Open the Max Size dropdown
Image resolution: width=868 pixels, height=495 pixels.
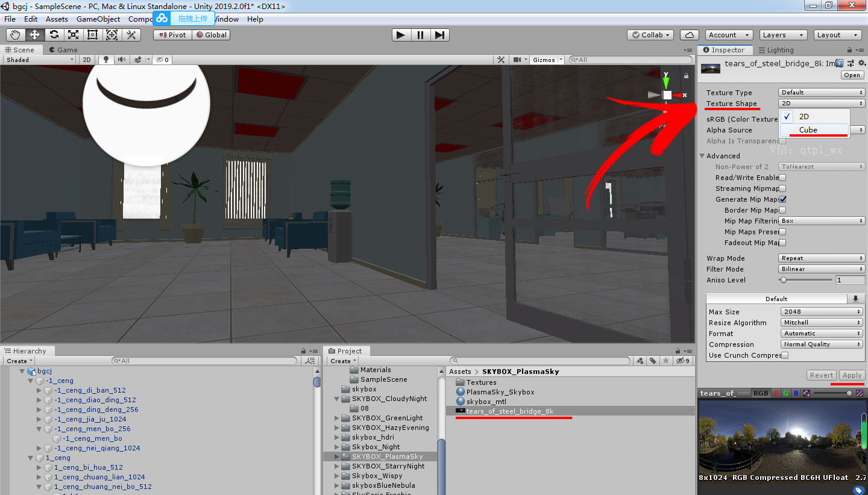click(x=822, y=312)
